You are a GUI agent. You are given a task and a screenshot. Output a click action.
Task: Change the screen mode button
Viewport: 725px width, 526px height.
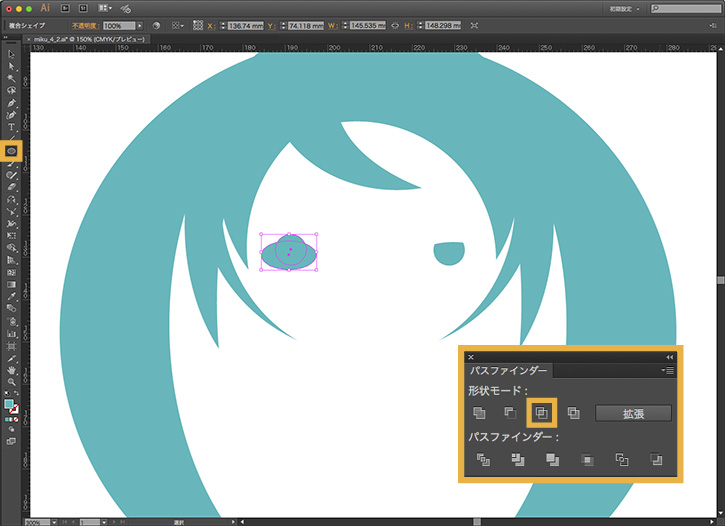(x=11, y=441)
